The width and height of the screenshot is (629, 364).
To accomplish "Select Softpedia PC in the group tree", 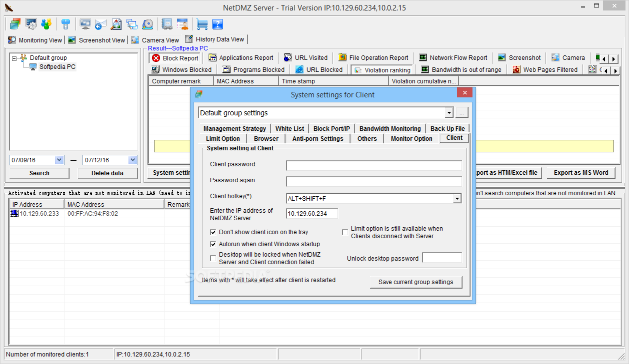I will tap(57, 67).
